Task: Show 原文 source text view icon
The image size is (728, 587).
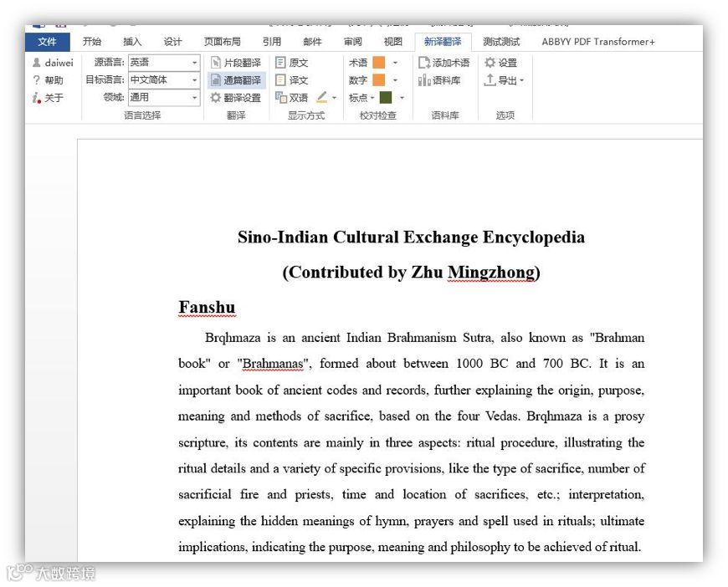Action: tap(280, 63)
